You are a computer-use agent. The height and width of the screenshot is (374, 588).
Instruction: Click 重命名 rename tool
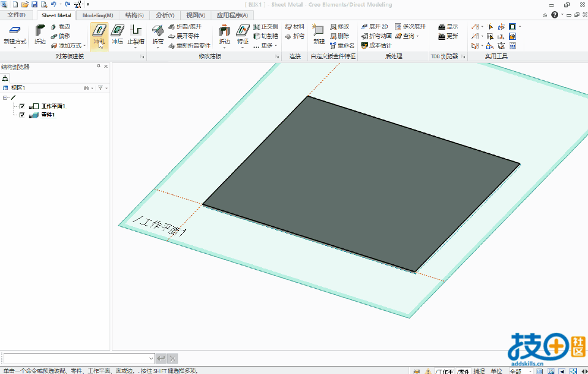342,45
